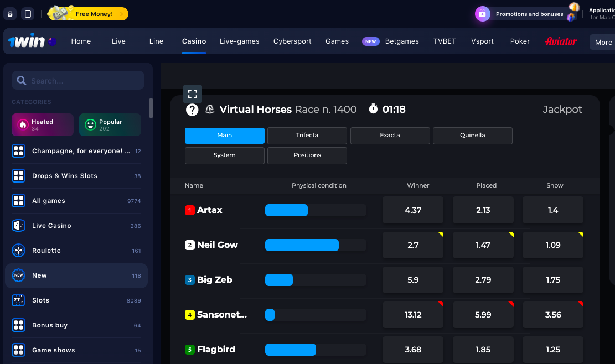Select the Main bet tab
This screenshot has height=364, width=615.
(x=225, y=136)
